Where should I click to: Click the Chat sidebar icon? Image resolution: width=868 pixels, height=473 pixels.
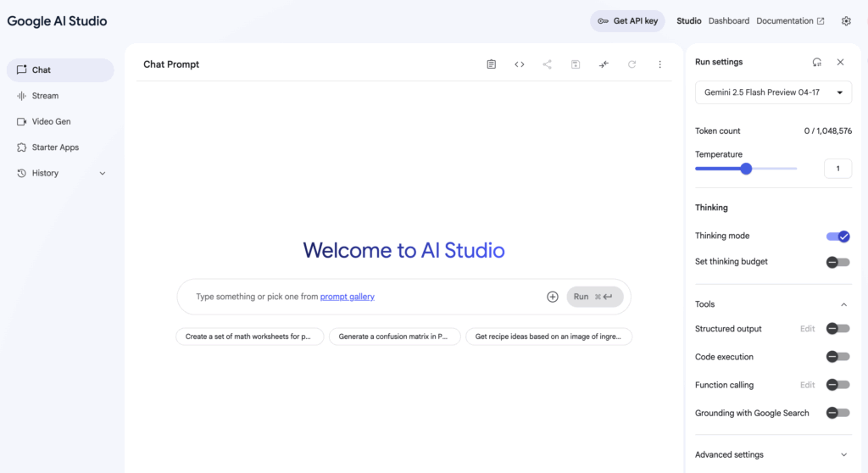pos(21,70)
